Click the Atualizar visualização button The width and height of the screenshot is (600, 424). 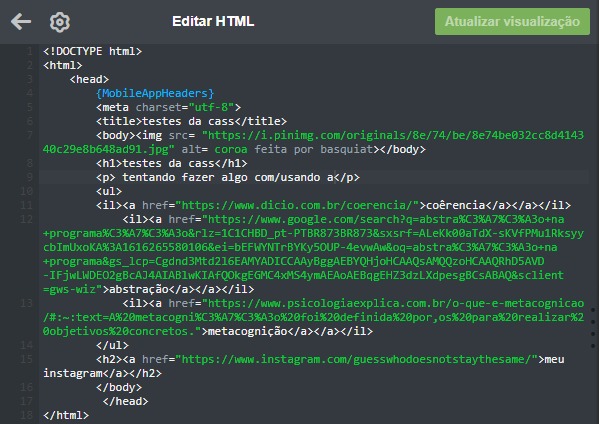512,21
